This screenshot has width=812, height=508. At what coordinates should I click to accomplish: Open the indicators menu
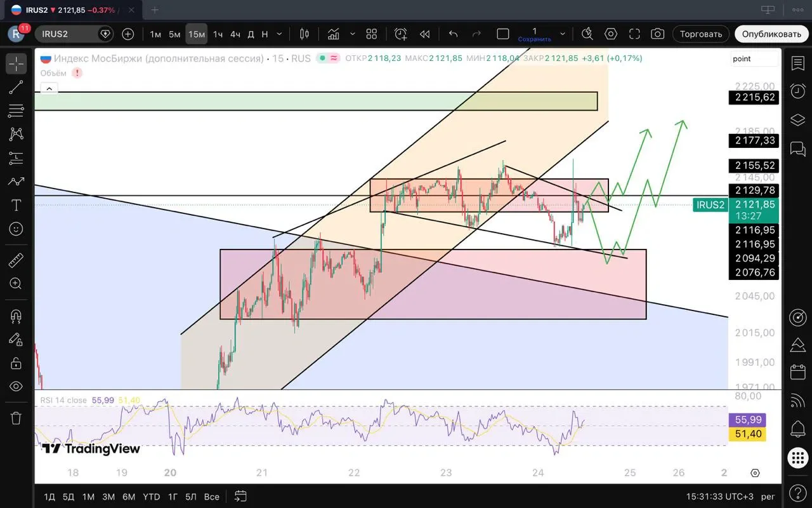334,34
